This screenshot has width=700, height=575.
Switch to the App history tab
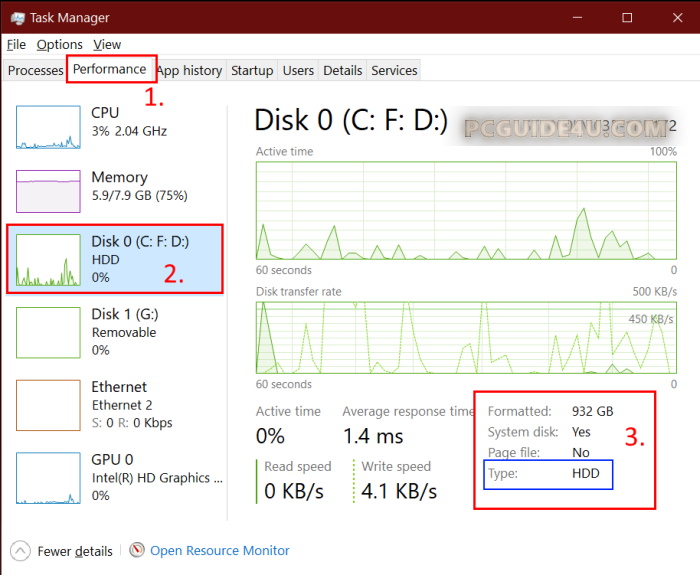[189, 70]
